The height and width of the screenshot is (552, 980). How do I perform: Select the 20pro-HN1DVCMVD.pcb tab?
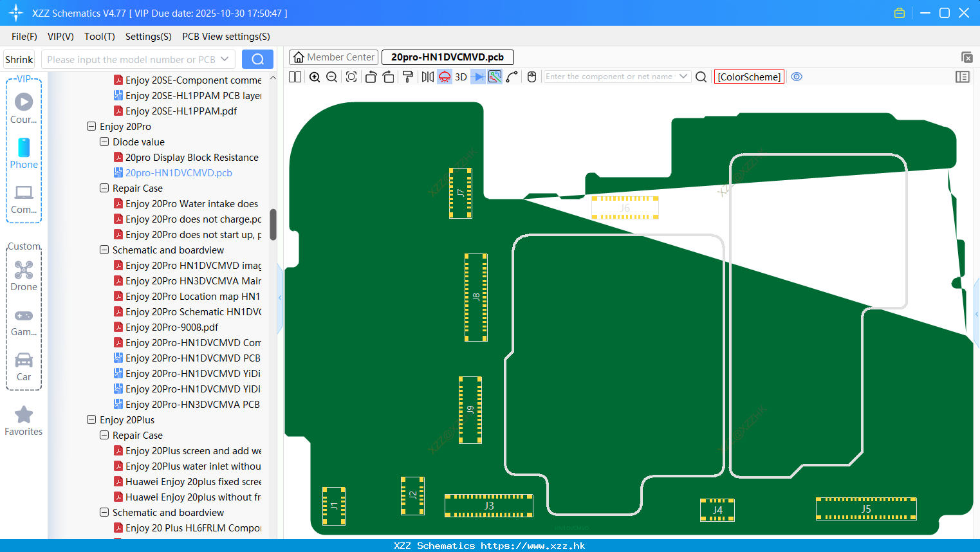click(447, 57)
